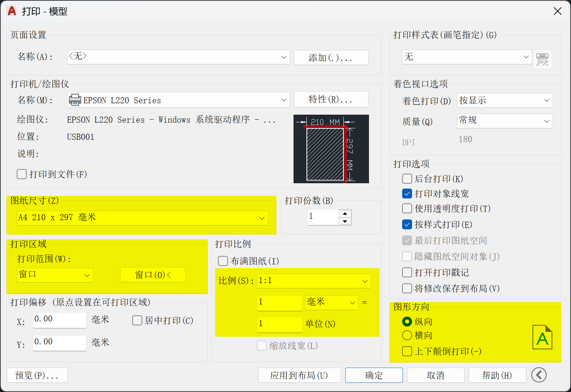The height and width of the screenshot is (392, 571).
Task: Click the EPSON printer icon in name field
Action: (75, 100)
